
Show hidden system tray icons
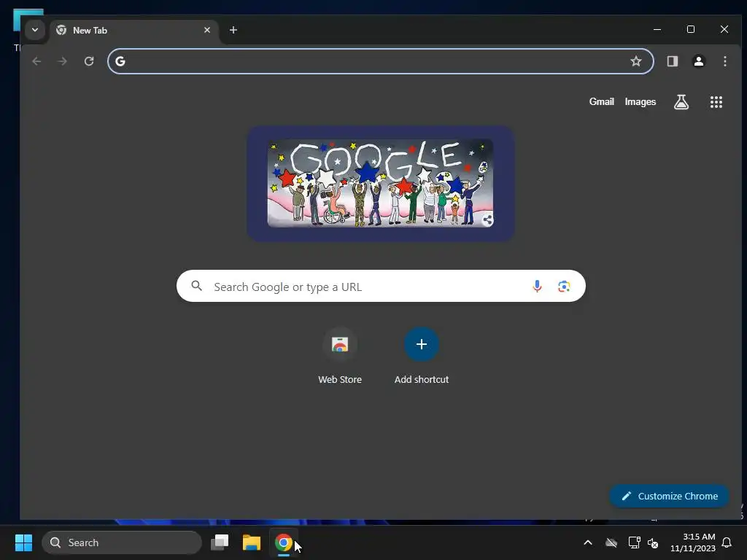[588, 542]
